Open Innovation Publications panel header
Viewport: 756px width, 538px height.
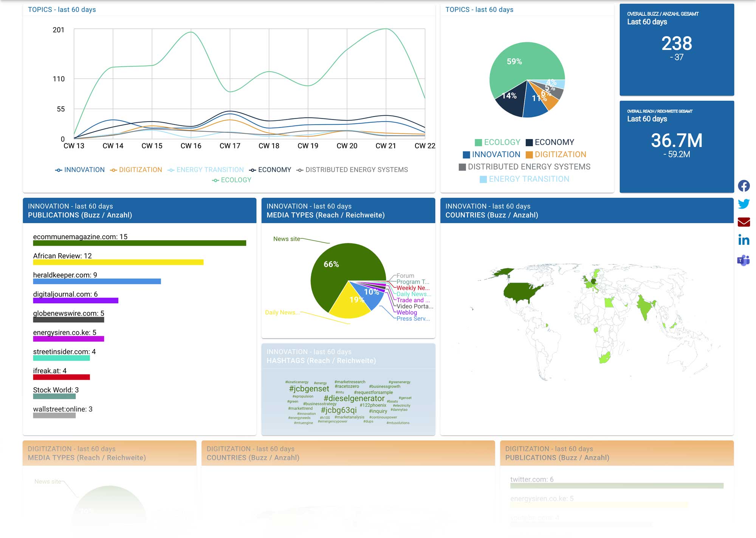point(139,210)
